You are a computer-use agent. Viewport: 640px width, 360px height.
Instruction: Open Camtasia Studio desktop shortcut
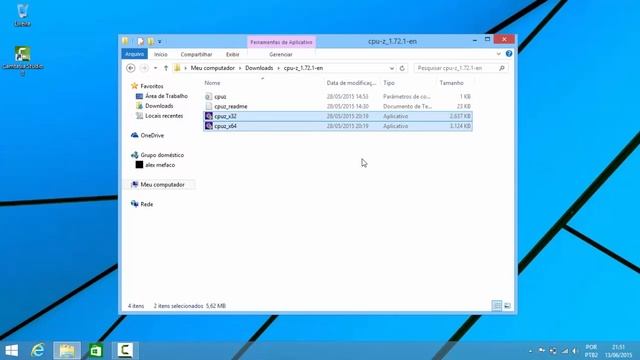(22, 61)
